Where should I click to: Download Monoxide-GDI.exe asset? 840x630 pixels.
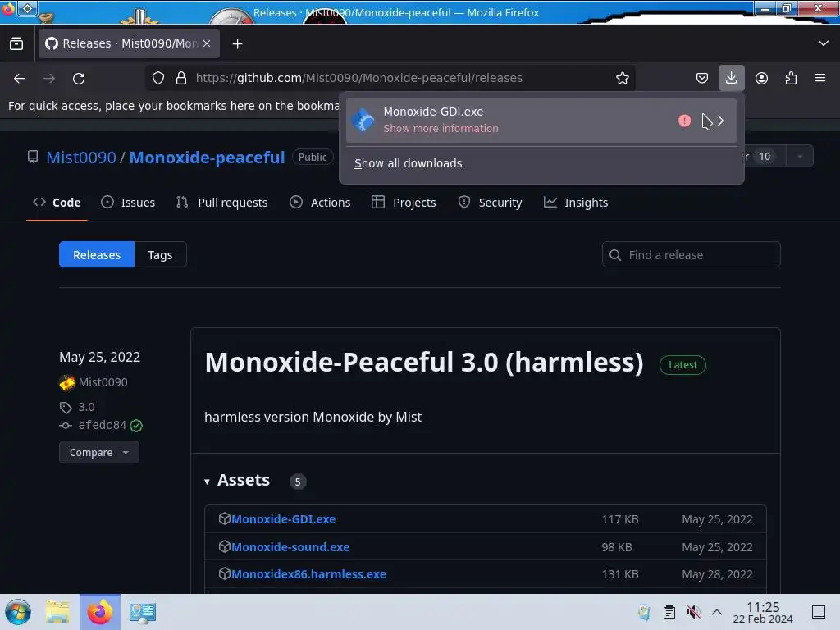tap(283, 519)
